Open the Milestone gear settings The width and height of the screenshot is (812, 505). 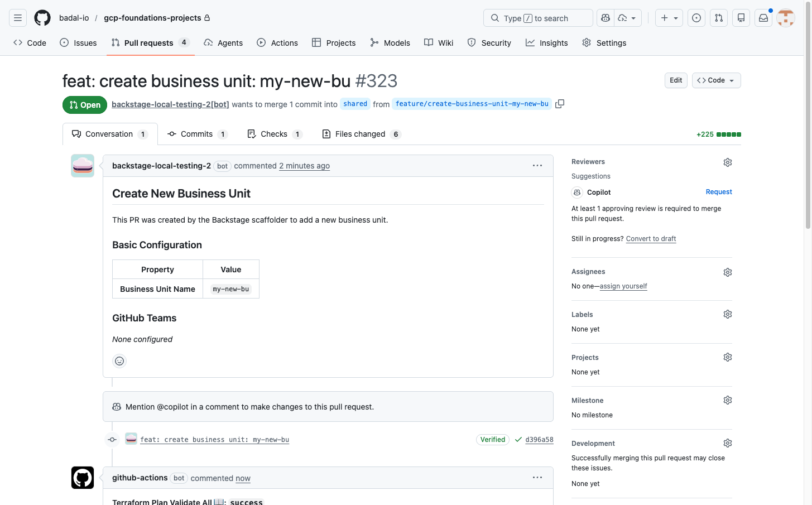click(728, 400)
